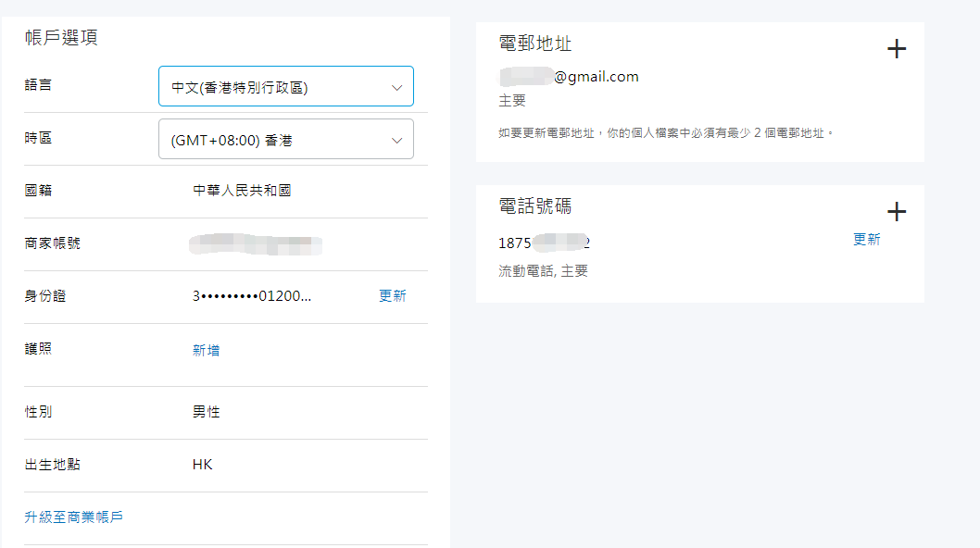Open the 升級至商業帳戶 link
980x548 pixels.
(x=74, y=517)
